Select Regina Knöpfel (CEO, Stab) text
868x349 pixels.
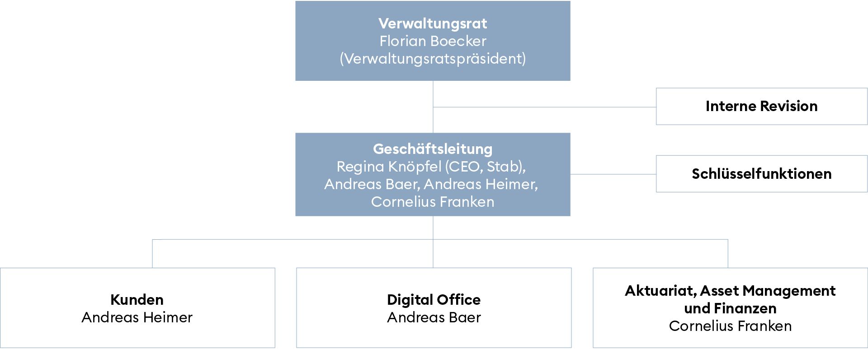[x=430, y=167]
